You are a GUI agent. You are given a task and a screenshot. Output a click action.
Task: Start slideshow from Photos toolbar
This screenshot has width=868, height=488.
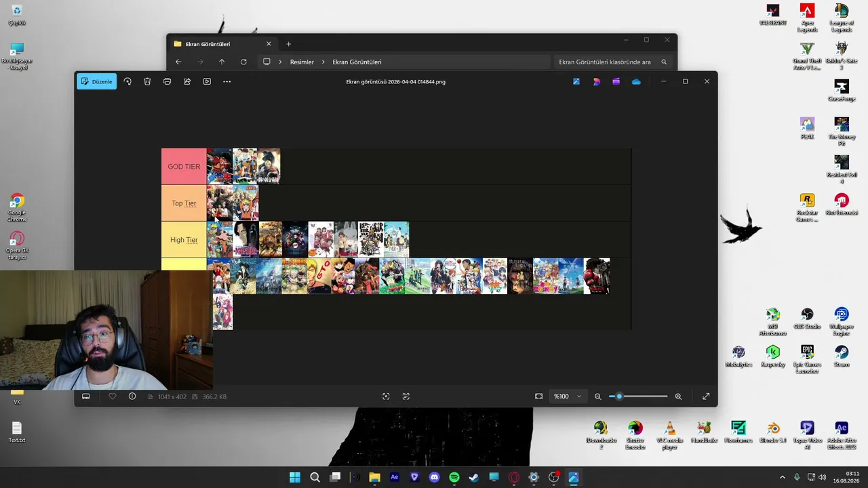[x=207, y=81]
